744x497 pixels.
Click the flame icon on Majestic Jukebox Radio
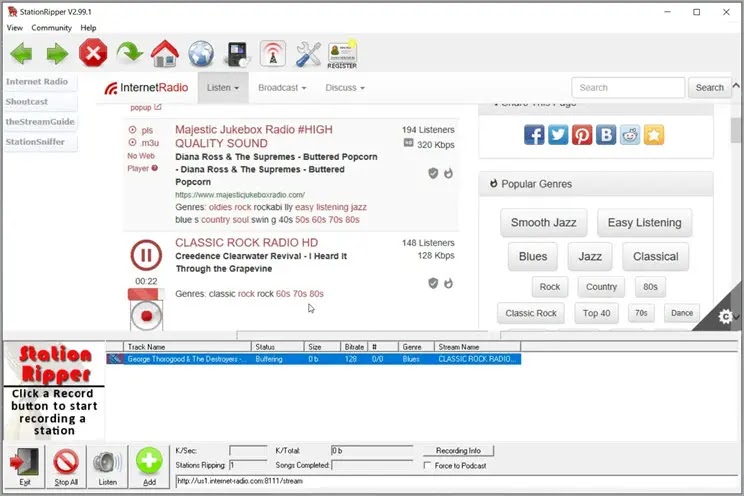tap(448, 173)
